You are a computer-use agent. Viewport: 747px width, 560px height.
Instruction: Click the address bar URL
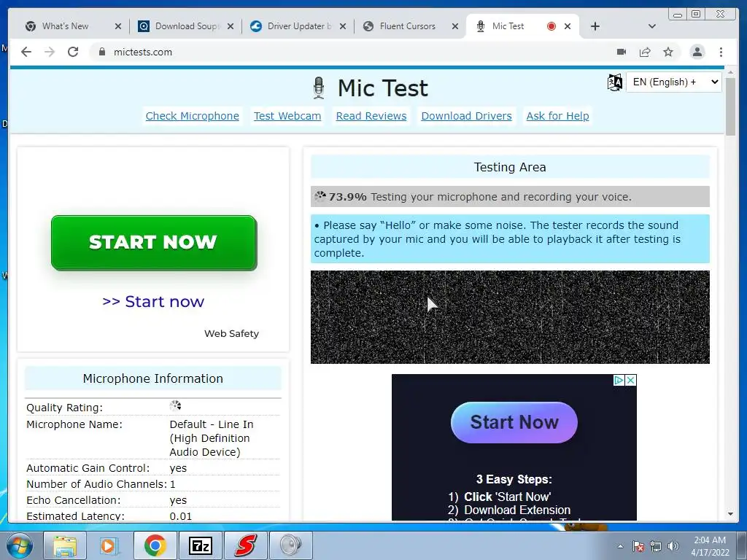pos(143,52)
